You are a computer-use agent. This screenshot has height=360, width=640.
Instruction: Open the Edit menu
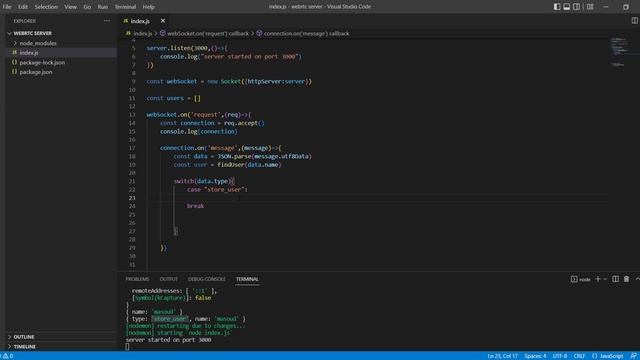23,7
